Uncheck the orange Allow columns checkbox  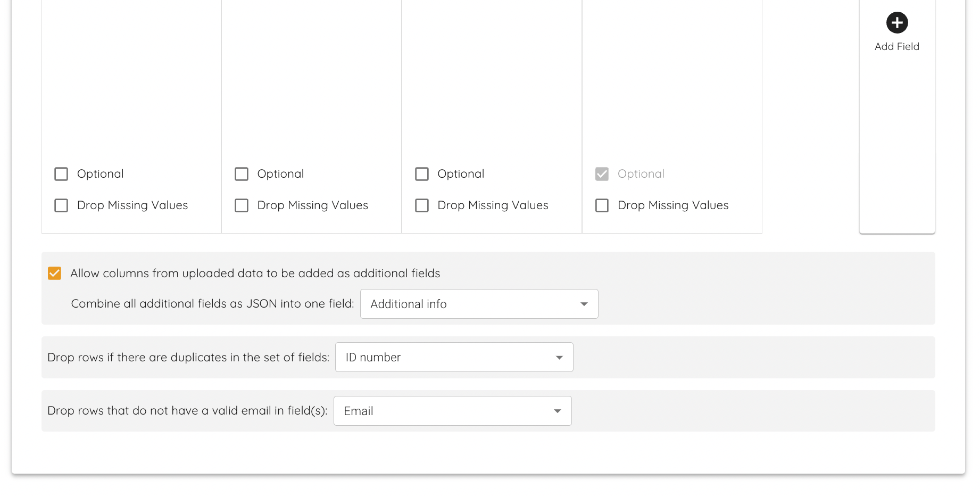54,273
